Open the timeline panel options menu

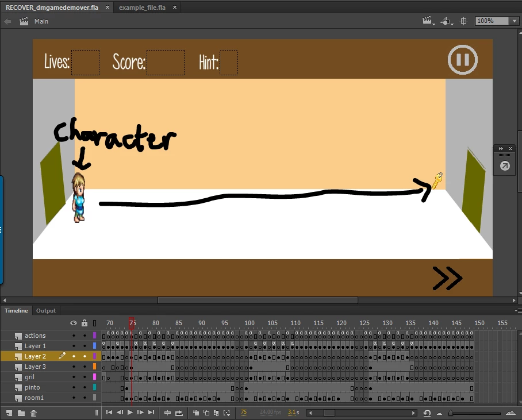tap(518, 310)
